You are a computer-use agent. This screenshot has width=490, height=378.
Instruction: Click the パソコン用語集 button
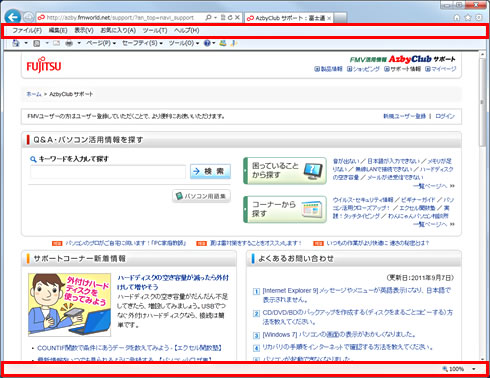coord(201,196)
